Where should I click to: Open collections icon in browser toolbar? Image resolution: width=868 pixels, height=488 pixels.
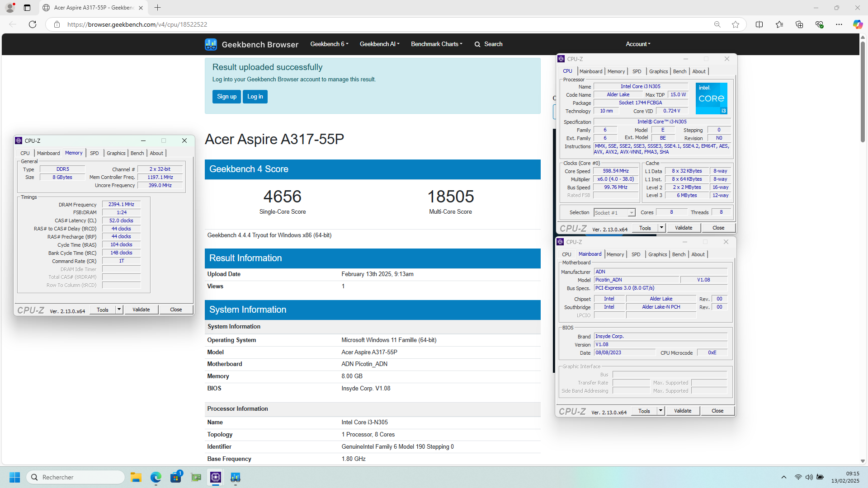click(x=799, y=24)
